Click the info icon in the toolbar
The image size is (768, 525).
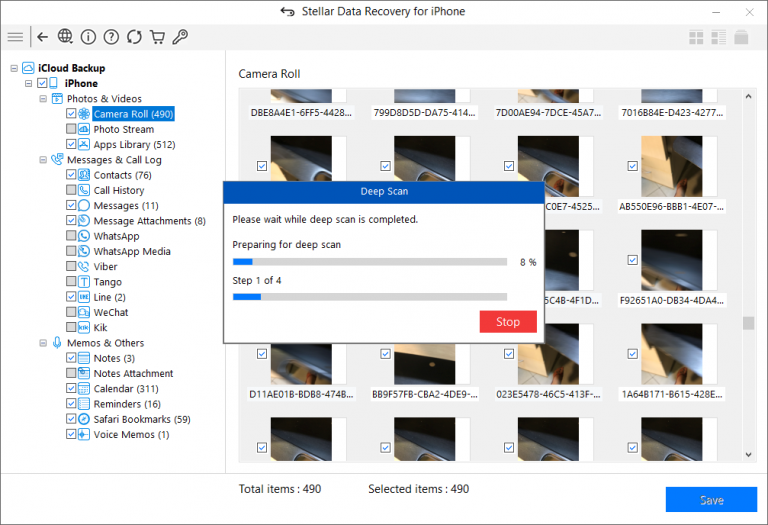tap(88, 37)
